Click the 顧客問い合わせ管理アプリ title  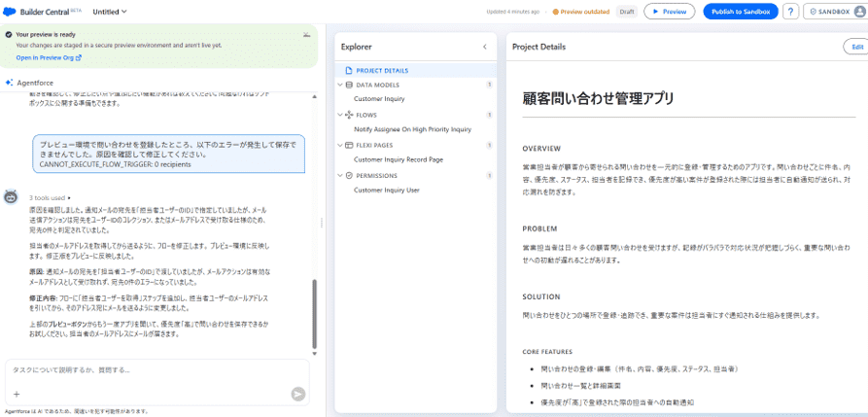[x=598, y=98]
